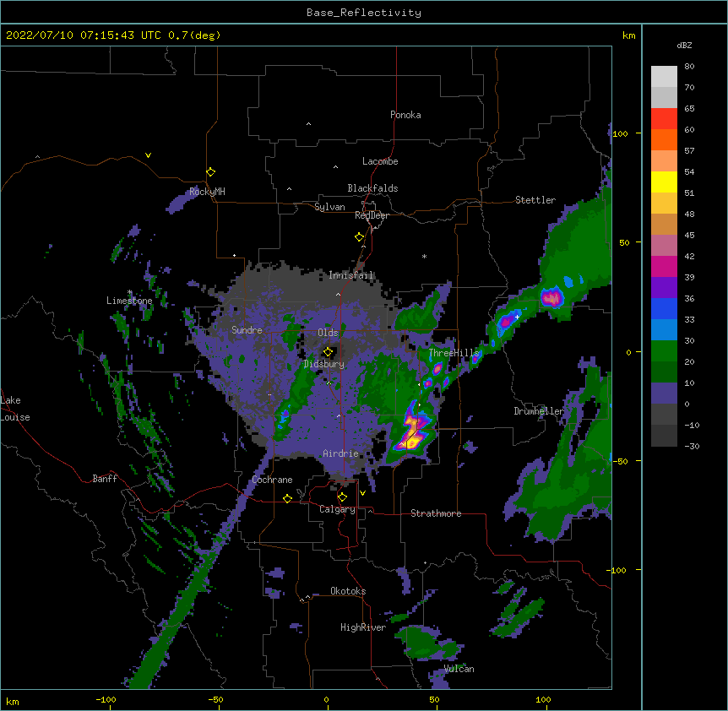The width and height of the screenshot is (728, 711).
Task: Select the yellow diamond marker above Calgary label
Action: (x=342, y=497)
